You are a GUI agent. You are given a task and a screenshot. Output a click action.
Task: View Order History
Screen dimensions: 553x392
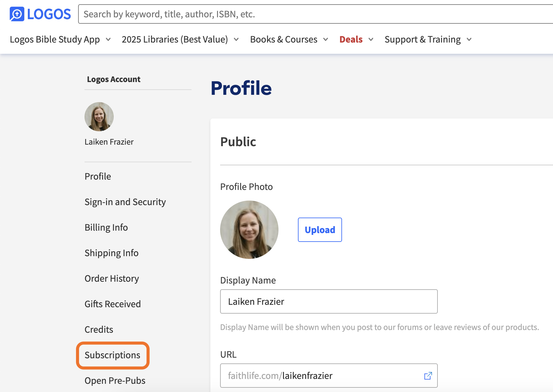[x=112, y=278]
